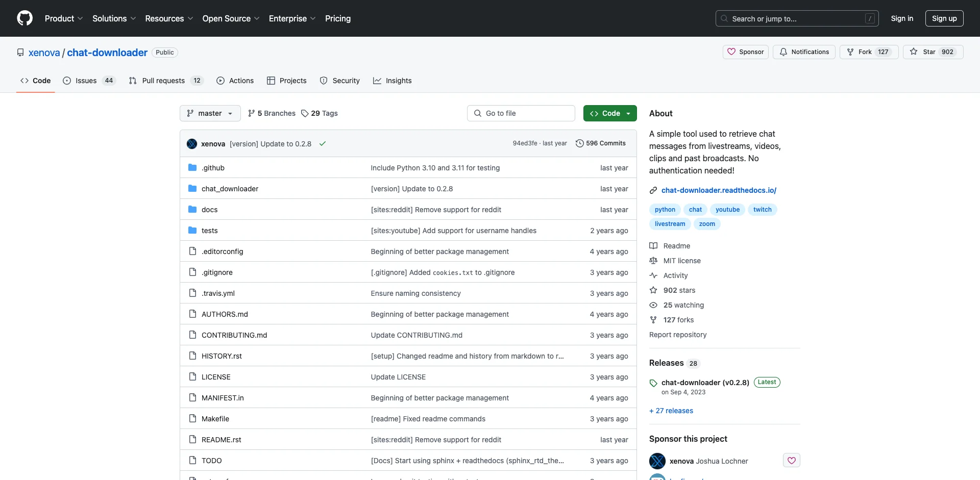Screen dimensions: 980x480
Task: Click the Sign up button
Action: (944, 18)
